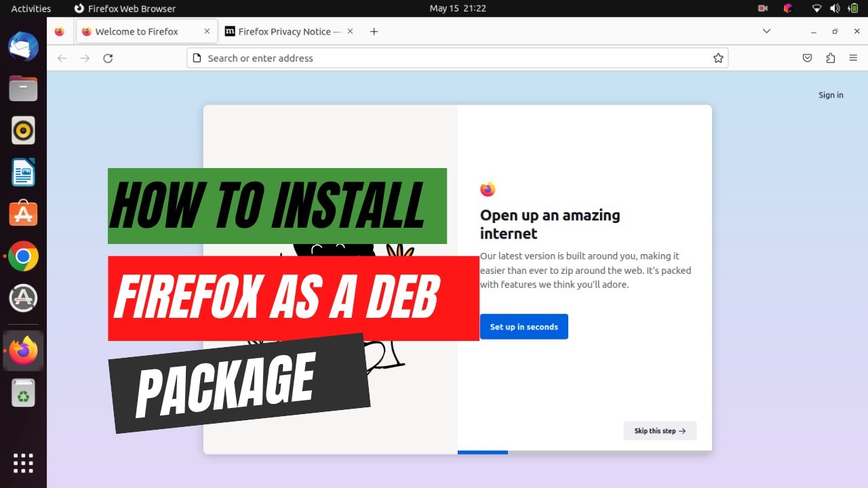Click Skip this step button
The height and width of the screenshot is (488, 868).
pos(660,431)
